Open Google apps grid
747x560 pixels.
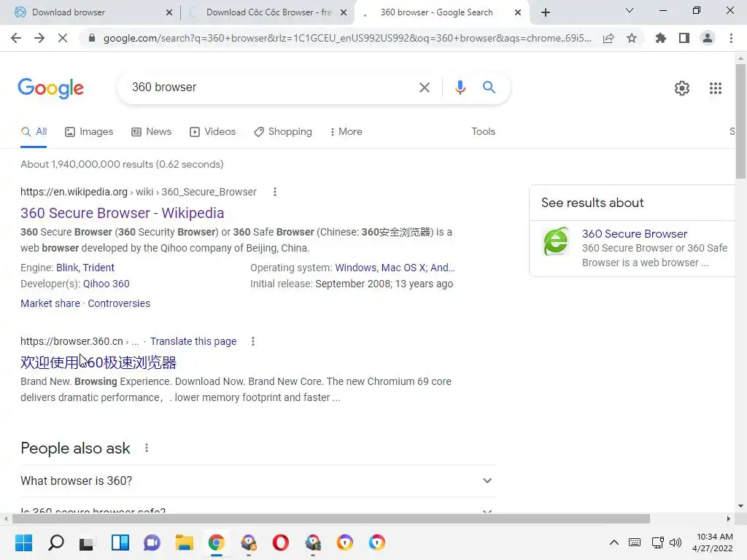click(716, 88)
